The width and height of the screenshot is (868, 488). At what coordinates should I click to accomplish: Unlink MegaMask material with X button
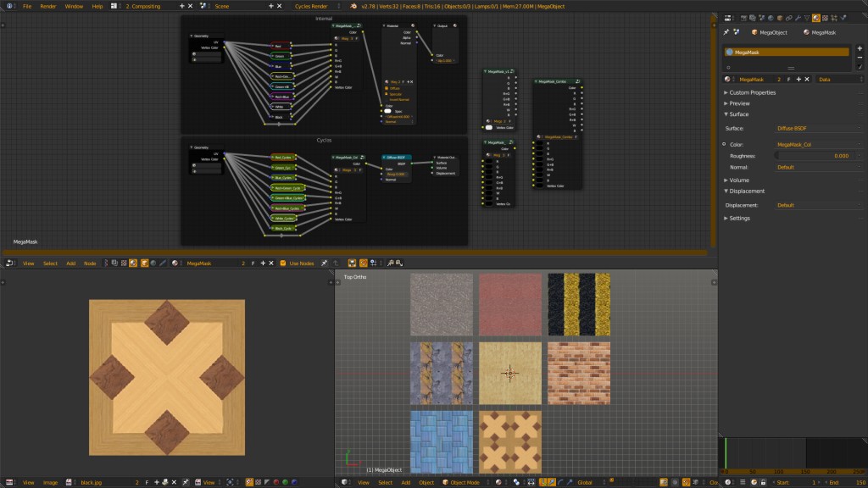coord(806,79)
